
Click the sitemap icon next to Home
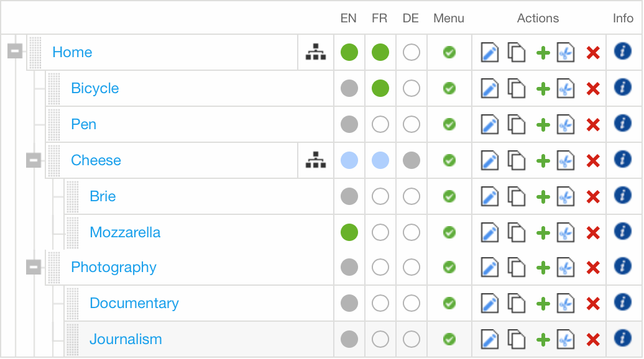click(316, 53)
